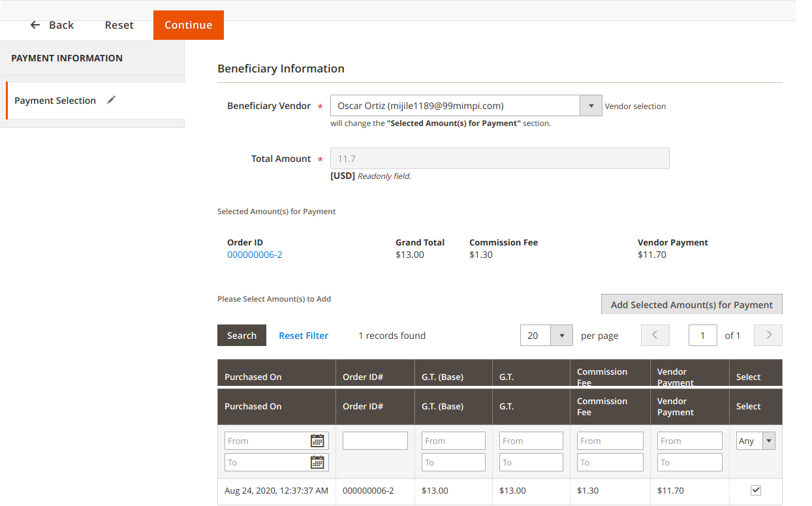The width and height of the screenshot is (812, 506).
Task: Click the Search button
Action: coord(242,336)
